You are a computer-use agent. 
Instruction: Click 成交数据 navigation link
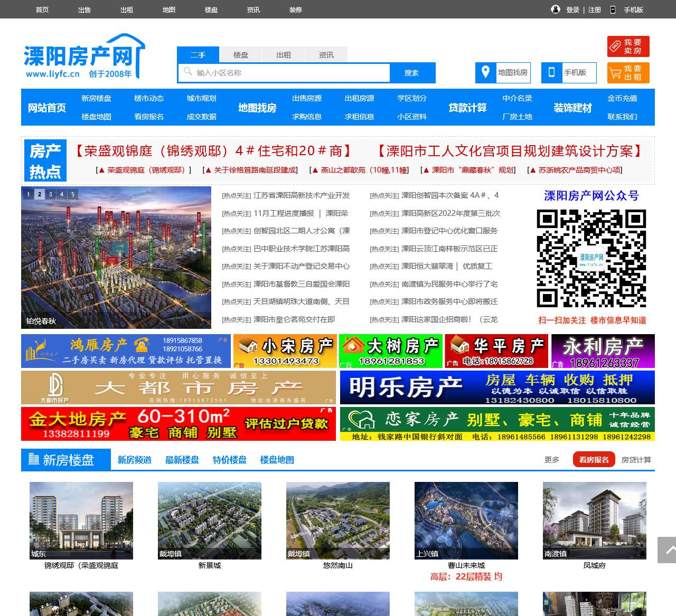[201, 117]
